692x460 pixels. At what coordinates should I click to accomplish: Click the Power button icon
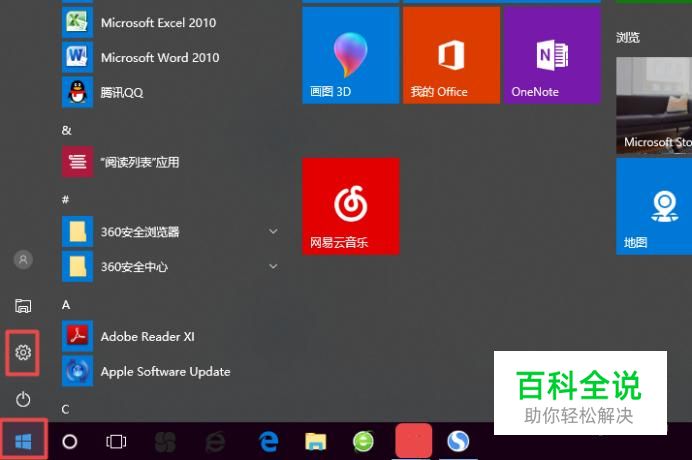pos(23,400)
